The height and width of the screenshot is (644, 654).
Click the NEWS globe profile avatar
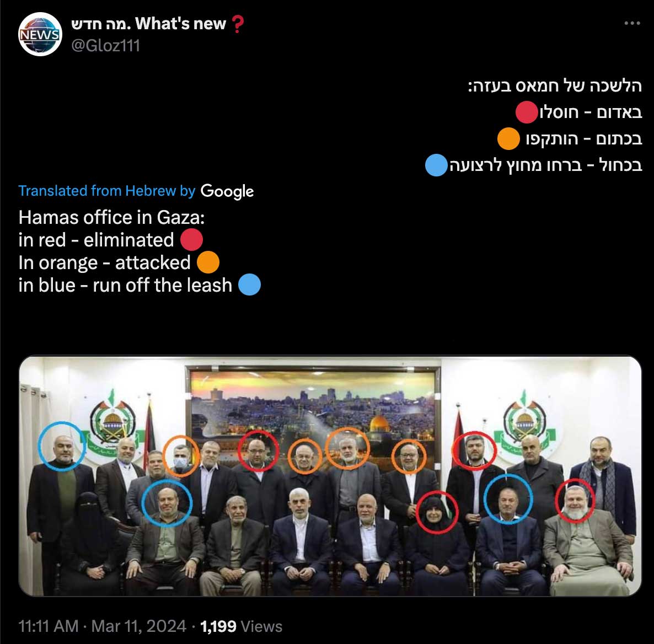click(x=40, y=34)
